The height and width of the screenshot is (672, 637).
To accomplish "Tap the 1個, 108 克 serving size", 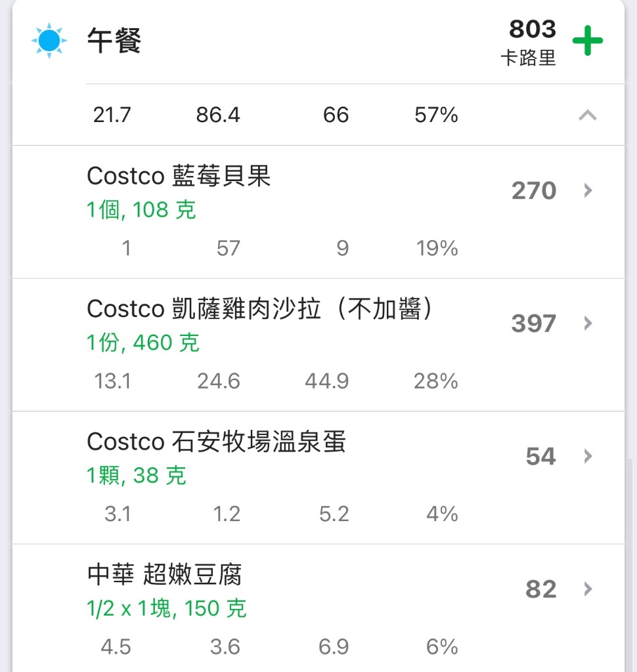I will pos(141,210).
